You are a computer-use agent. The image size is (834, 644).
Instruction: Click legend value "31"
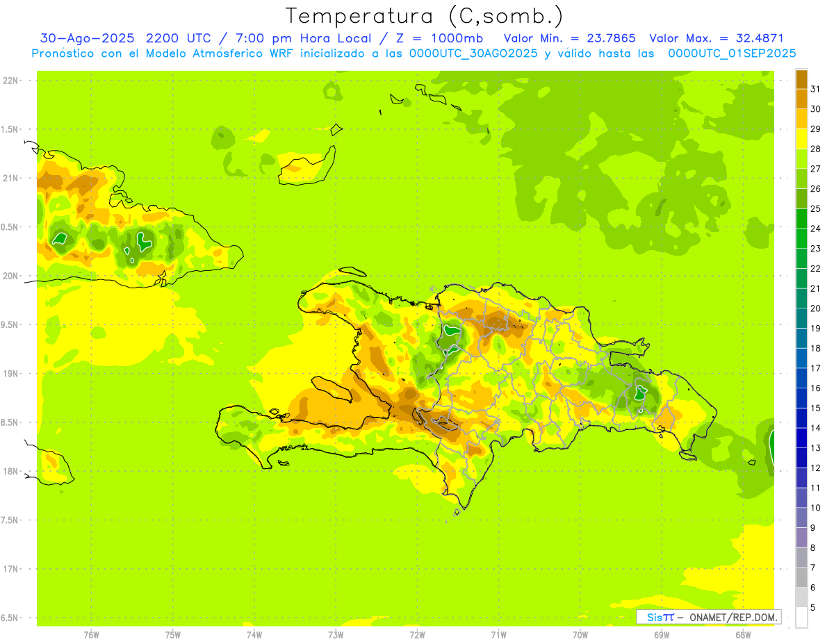pyautogui.click(x=816, y=89)
